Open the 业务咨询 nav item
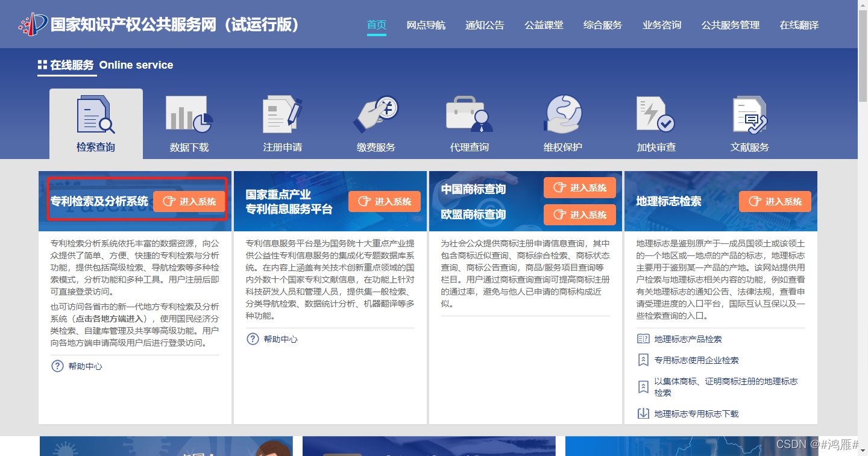This screenshot has width=868, height=456. click(x=662, y=25)
